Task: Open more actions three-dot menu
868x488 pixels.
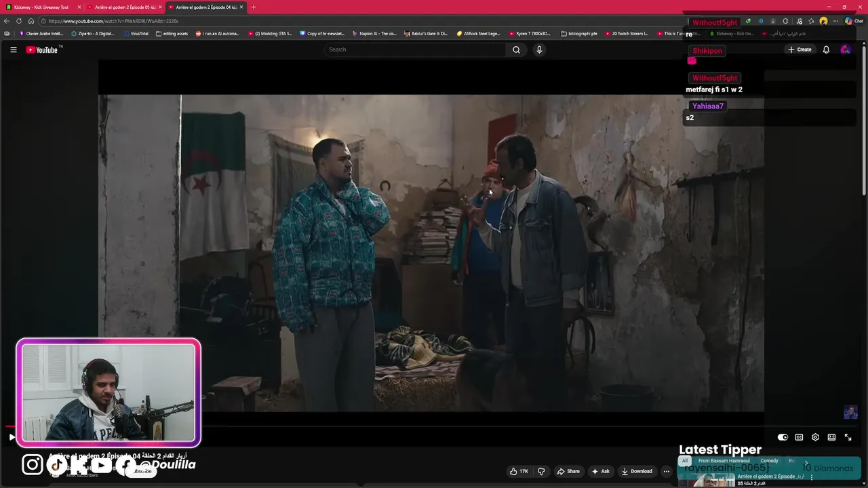Action: 667,471
